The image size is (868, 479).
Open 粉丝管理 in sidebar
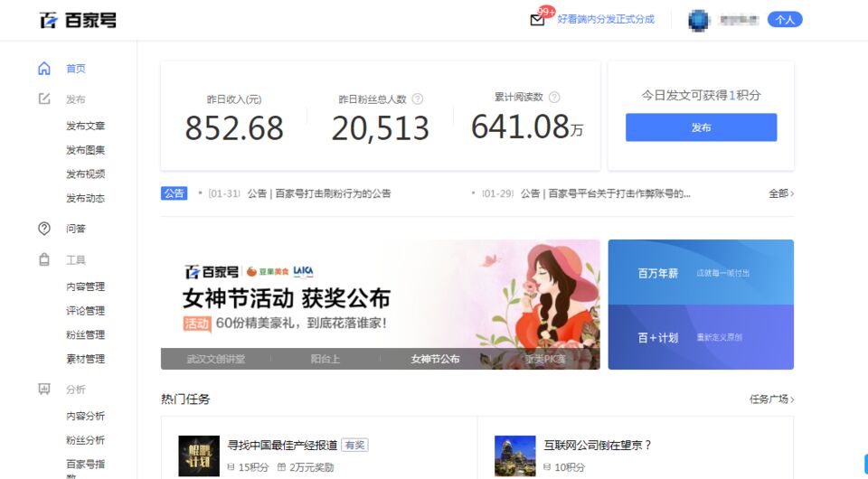[x=85, y=334]
